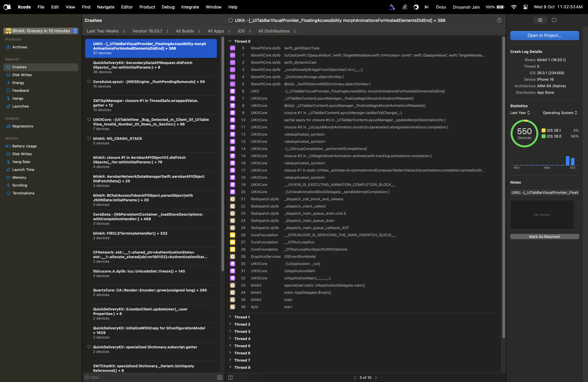Viewport: 588px width, 382px height.
Task: Open the inspector settings sliders icon
Action: [x=540, y=20]
